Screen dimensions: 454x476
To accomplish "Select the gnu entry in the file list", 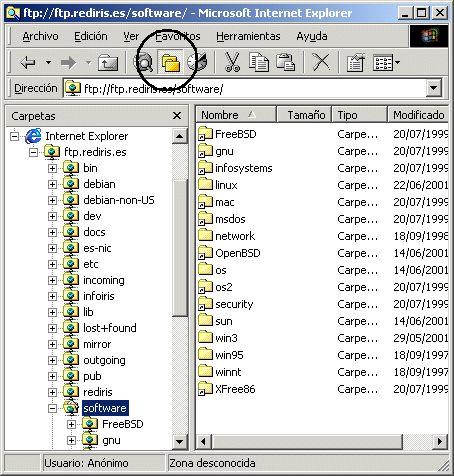I will pyautogui.click(x=224, y=151).
